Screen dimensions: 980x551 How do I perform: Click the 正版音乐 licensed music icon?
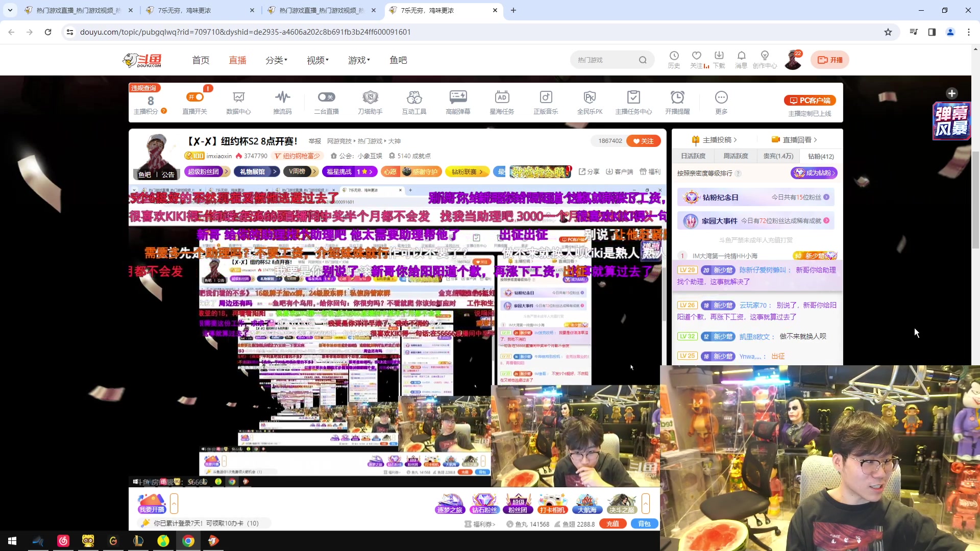[546, 102]
